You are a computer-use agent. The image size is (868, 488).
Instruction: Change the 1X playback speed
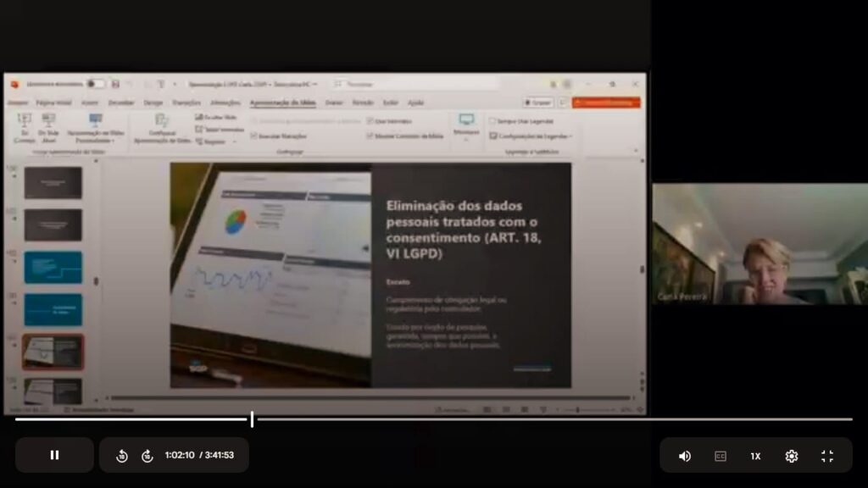[755, 456]
